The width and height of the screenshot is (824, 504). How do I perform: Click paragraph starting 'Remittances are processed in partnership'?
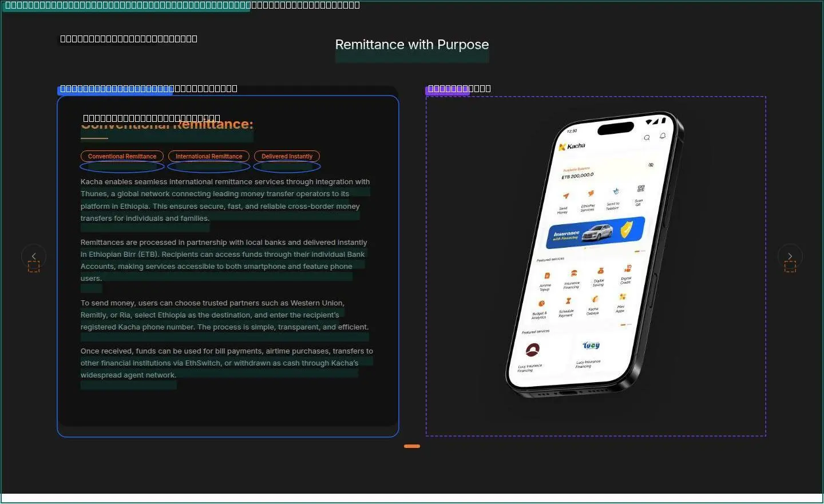pos(224,260)
